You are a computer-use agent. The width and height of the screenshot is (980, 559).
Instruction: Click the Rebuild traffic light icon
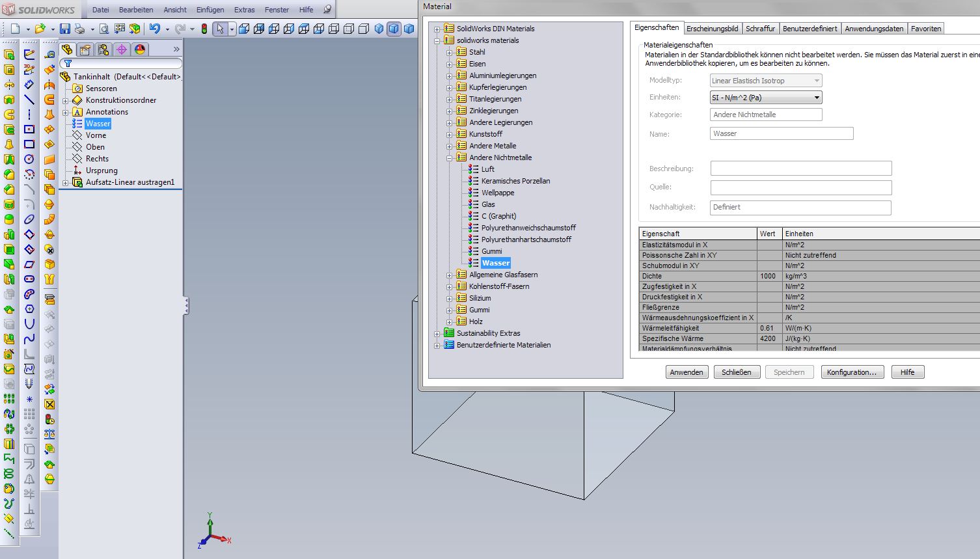(204, 29)
